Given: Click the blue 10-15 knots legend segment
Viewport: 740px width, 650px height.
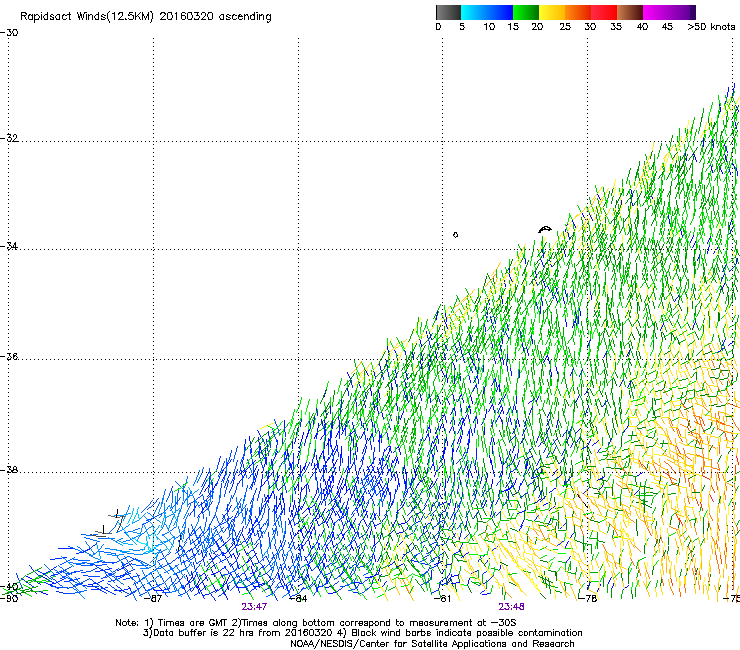Looking at the screenshot, I should tap(500, 12).
